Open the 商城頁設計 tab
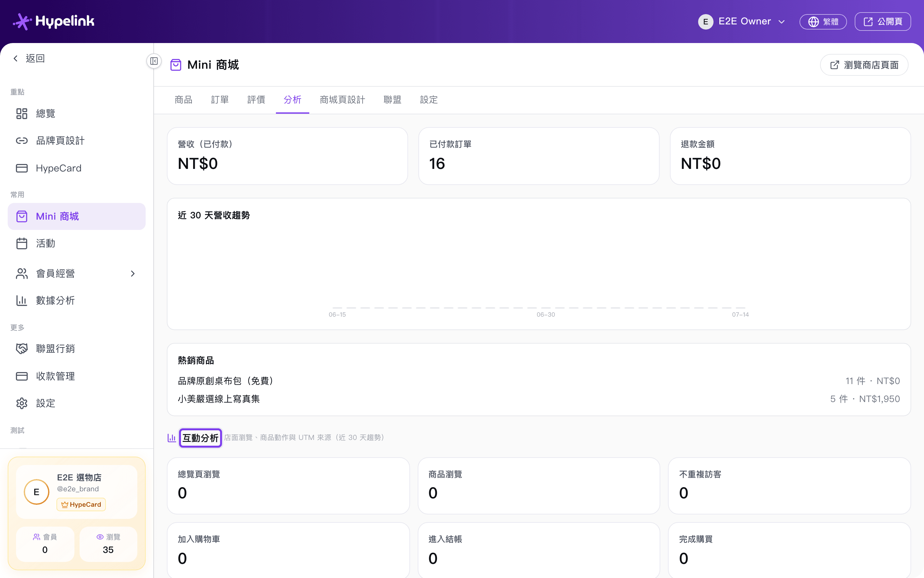This screenshot has height=578, width=924. click(343, 100)
